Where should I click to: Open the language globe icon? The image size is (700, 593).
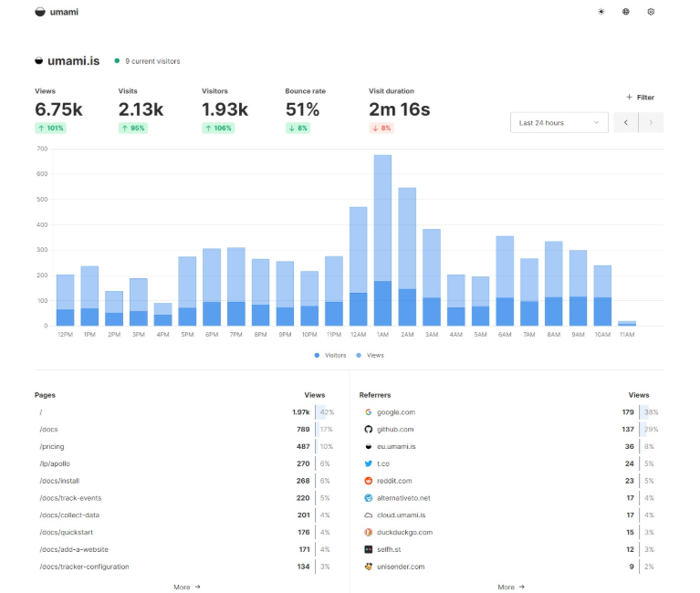[626, 12]
